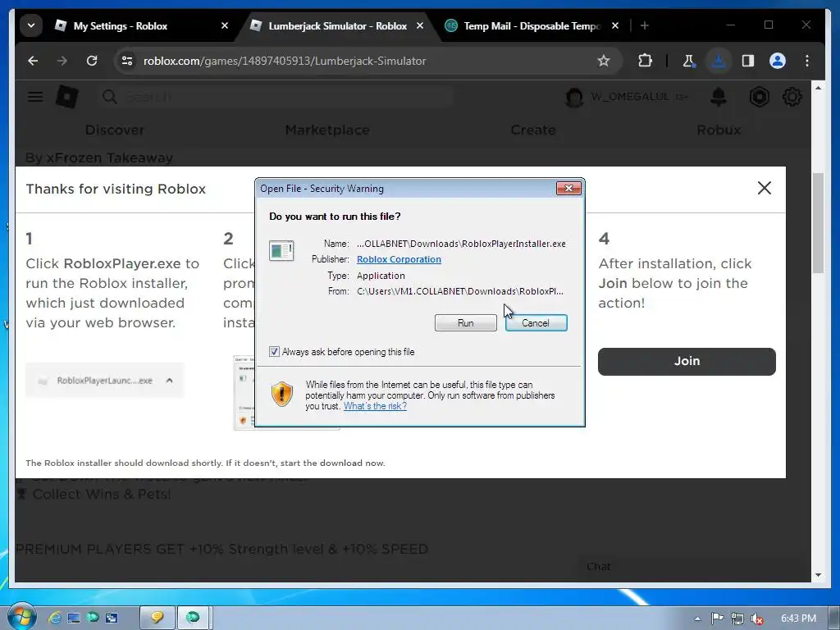Open the Chrome three-dot menu
840x630 pixels.
[x=807, y=61]
